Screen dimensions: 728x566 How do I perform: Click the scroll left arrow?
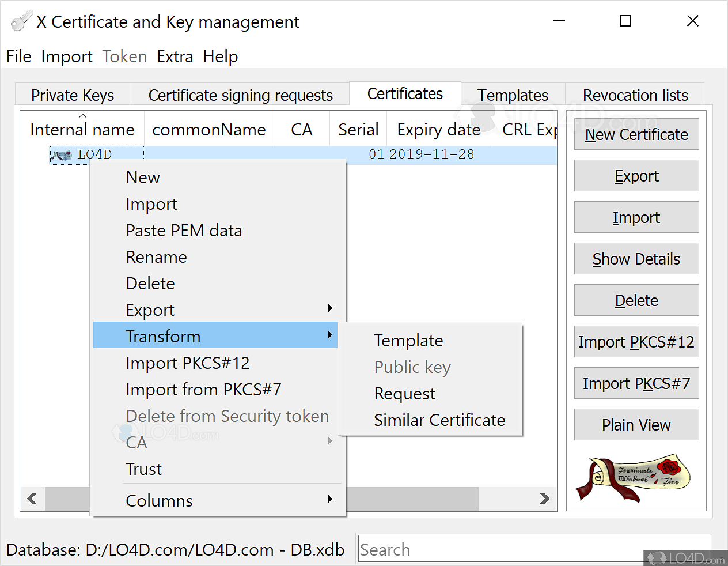(32, 499)
